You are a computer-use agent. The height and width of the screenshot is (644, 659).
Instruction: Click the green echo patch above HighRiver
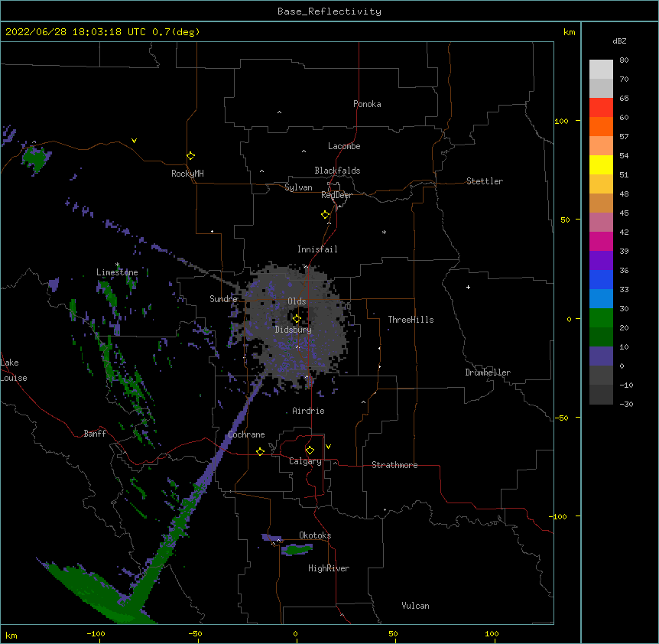[297, 548]
